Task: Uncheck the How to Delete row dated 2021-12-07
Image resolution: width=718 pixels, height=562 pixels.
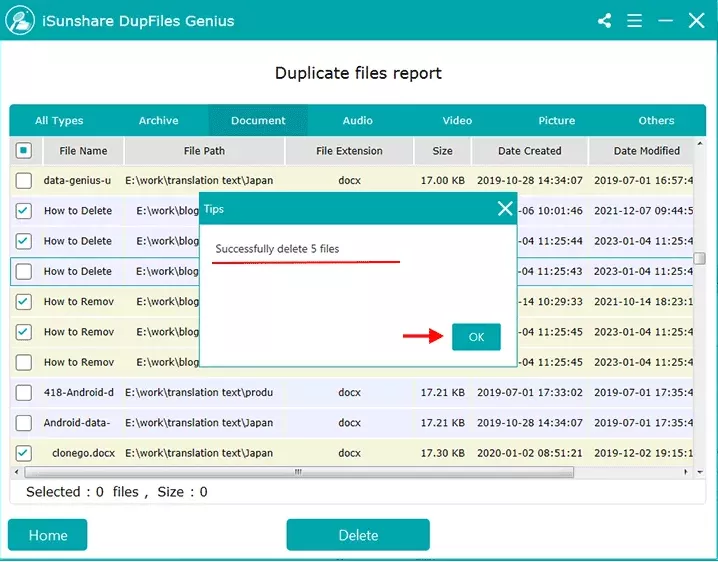Action: [23, 211]
